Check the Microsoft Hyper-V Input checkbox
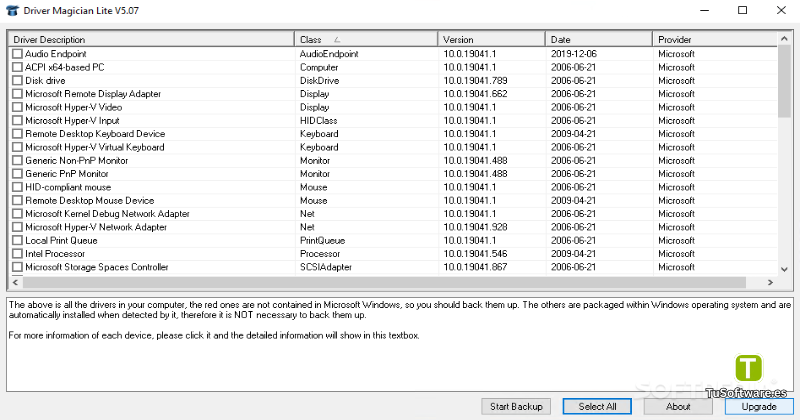800x420 pixels. pyautogui.click(x=17, y=120)
